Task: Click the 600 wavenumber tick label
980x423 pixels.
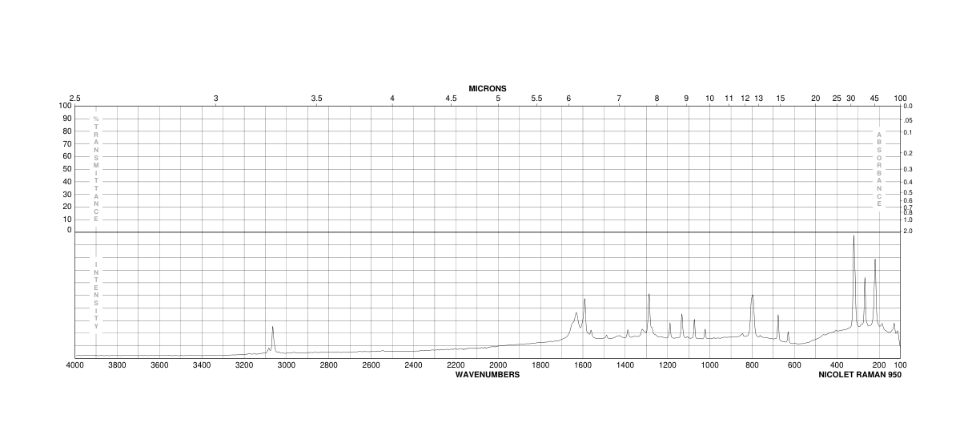Action: pos(794,365)
